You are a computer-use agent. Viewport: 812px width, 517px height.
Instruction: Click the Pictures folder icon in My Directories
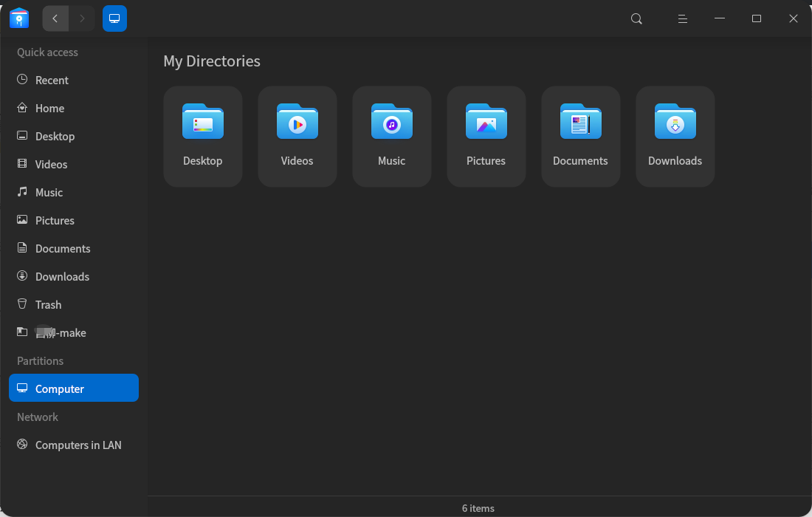[486, 121]
